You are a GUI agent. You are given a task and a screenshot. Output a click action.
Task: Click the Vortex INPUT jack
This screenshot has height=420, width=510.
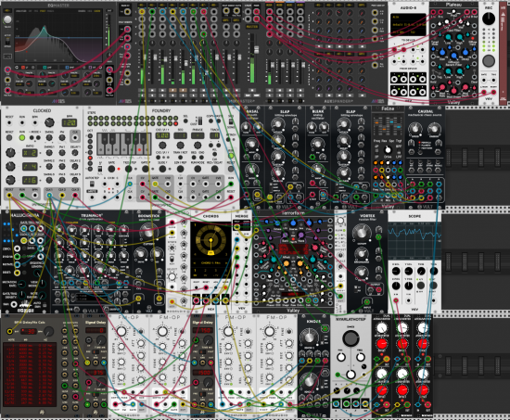click(367, 301)
